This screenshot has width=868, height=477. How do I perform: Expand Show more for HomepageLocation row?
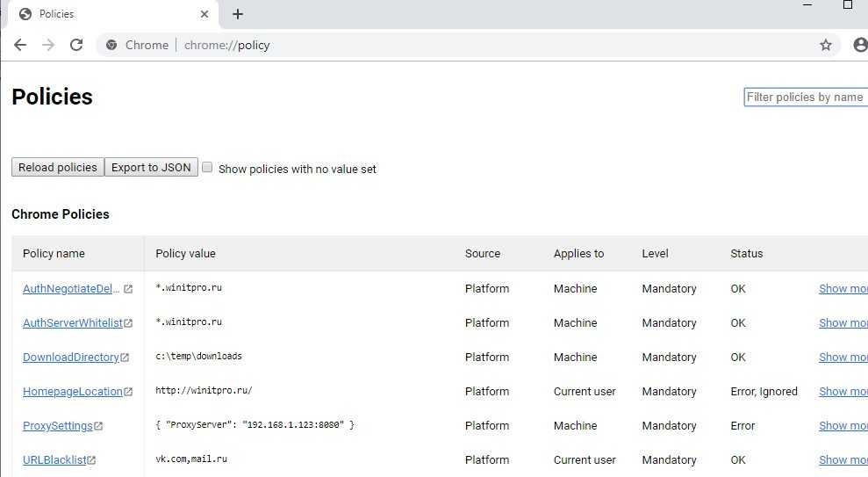843,391
